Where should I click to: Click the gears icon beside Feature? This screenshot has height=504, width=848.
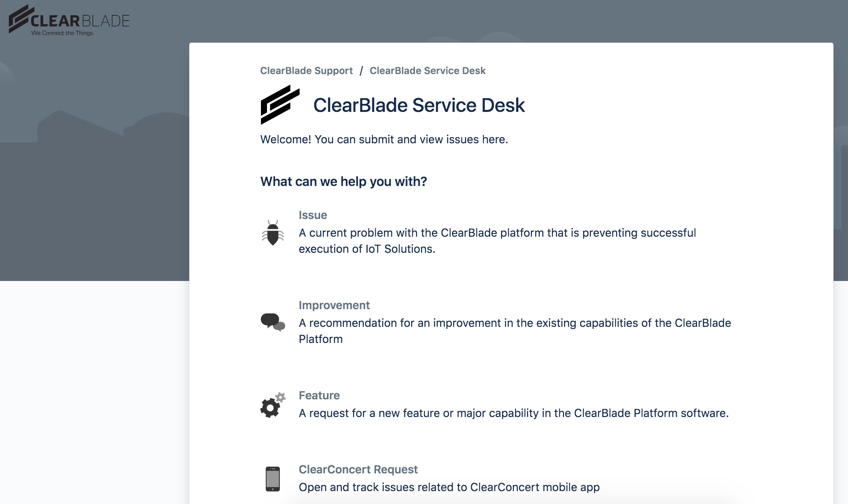[273, 405]
